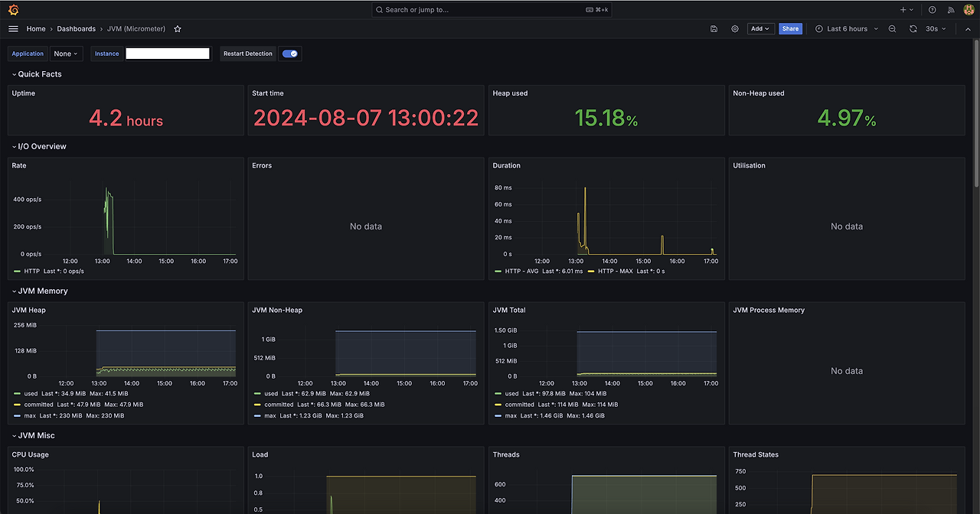The image size is (980, 514).
Task: Open the Thread States panel title
Action: coord(756,454)
